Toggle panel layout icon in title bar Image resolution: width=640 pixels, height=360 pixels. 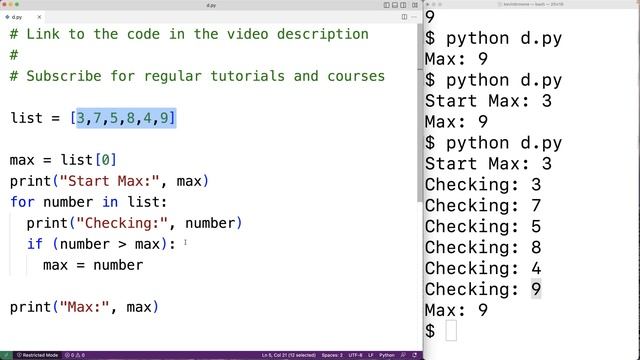tap(395, 5)
